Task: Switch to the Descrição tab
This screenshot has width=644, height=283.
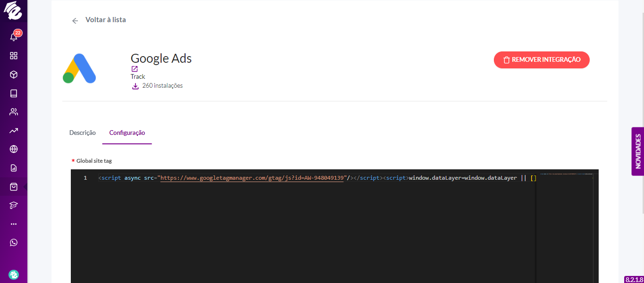Action: [83, 133]
